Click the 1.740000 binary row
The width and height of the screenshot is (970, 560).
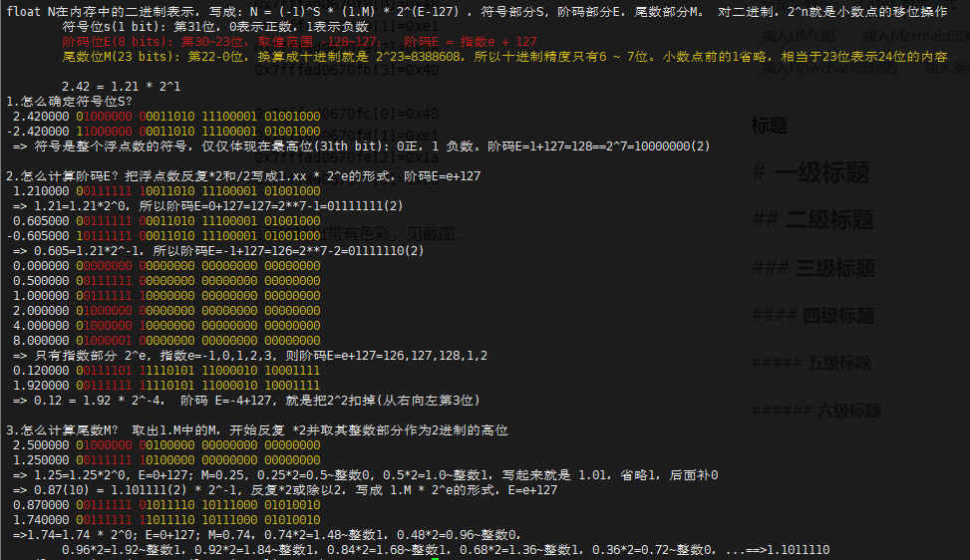(x=166, y=519)
